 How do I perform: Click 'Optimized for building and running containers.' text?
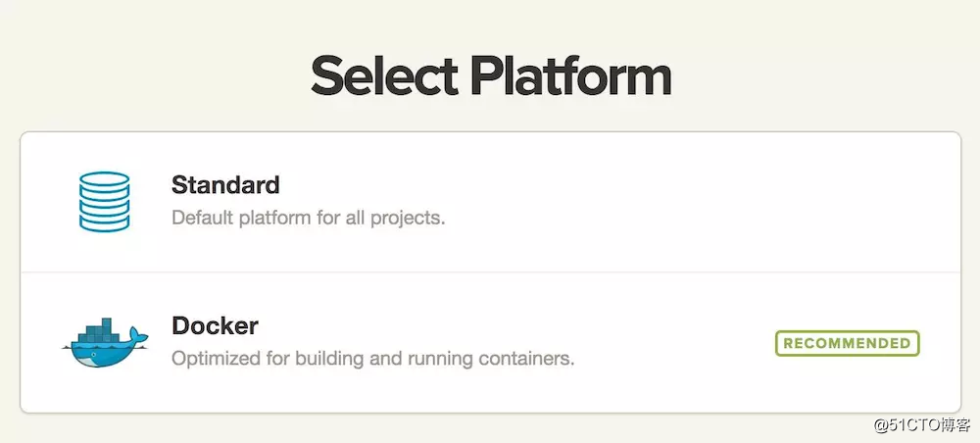coord(372,360)
